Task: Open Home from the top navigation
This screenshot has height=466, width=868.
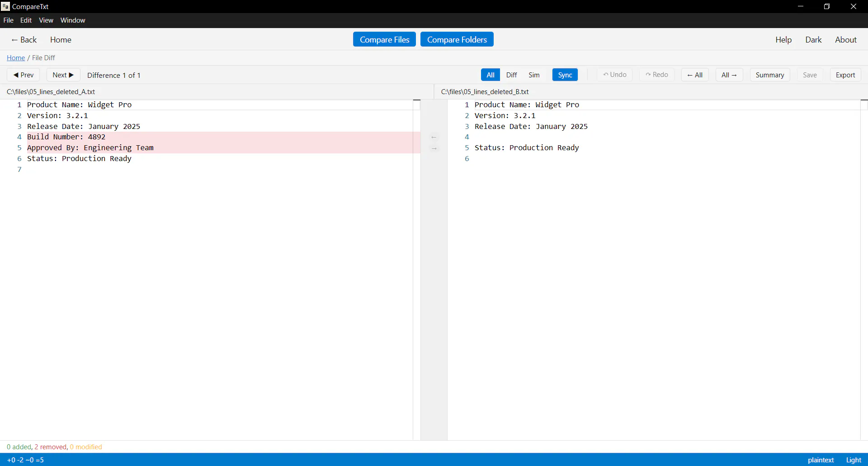Action: click(61, 40)
